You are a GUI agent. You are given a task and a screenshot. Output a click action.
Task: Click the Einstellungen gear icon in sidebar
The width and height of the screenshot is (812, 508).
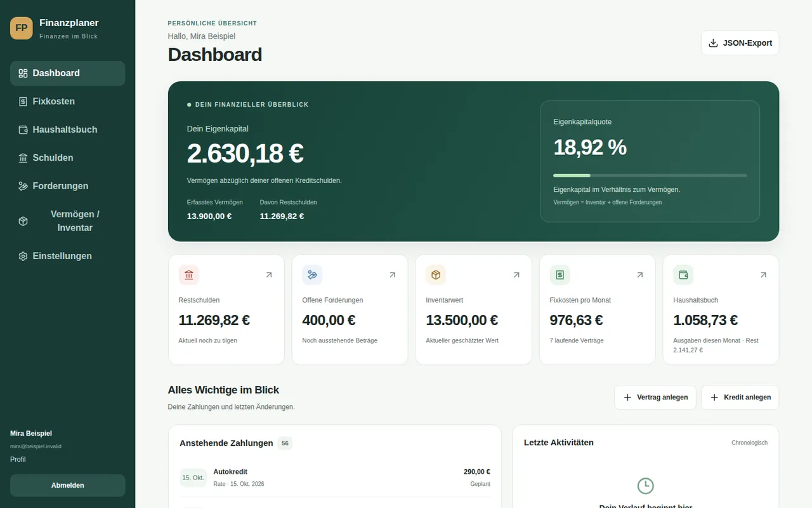23,256
